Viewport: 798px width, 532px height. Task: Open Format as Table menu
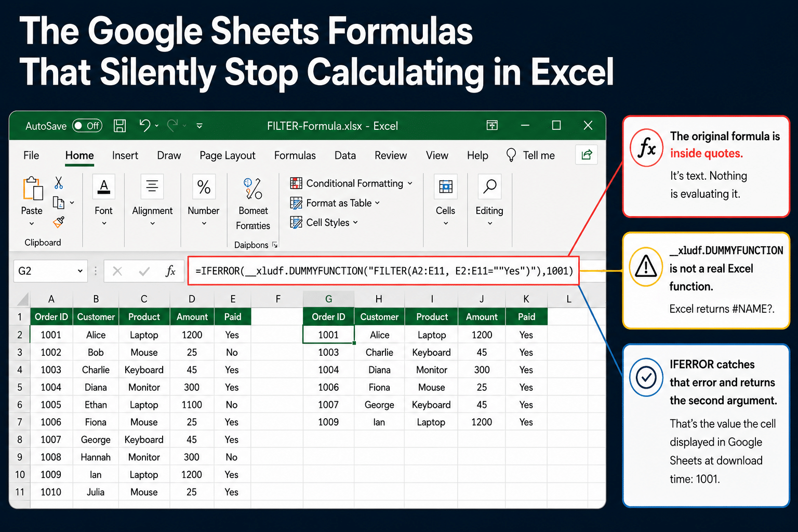[335, 203]
